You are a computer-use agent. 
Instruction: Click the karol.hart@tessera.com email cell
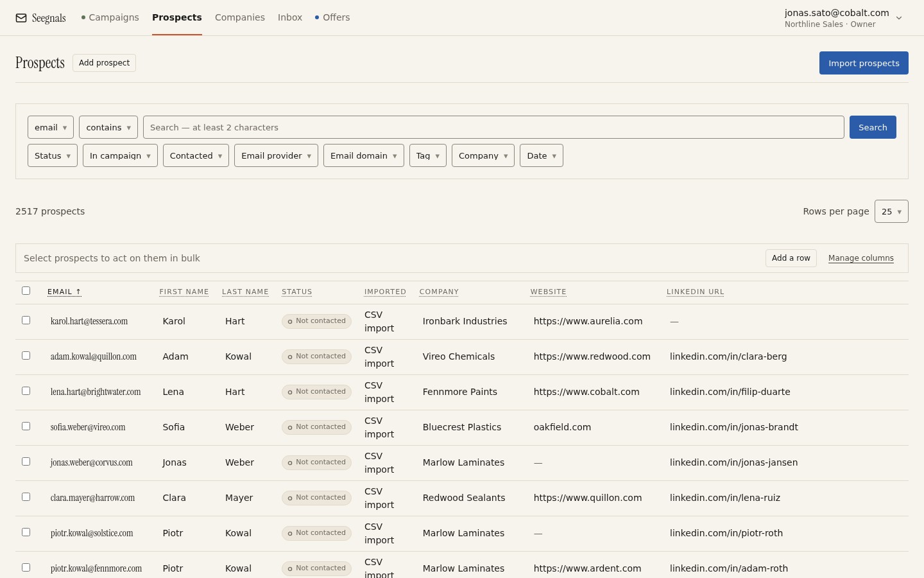coord(89,321)
